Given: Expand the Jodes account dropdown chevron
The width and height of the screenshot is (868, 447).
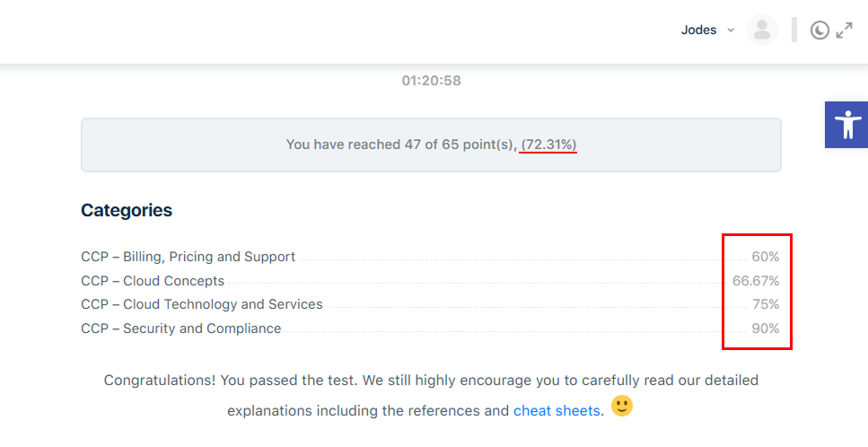Looking at the screenshot, I should coord(731,30).
